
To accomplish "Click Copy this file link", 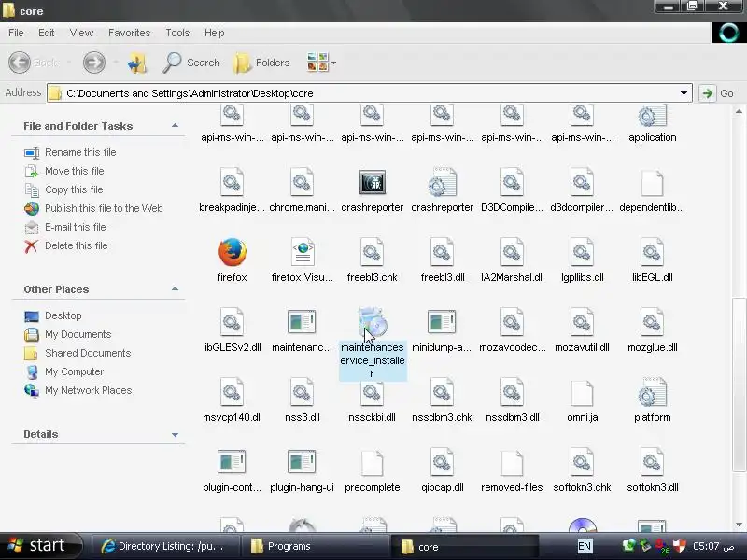I will coord(74,189).
